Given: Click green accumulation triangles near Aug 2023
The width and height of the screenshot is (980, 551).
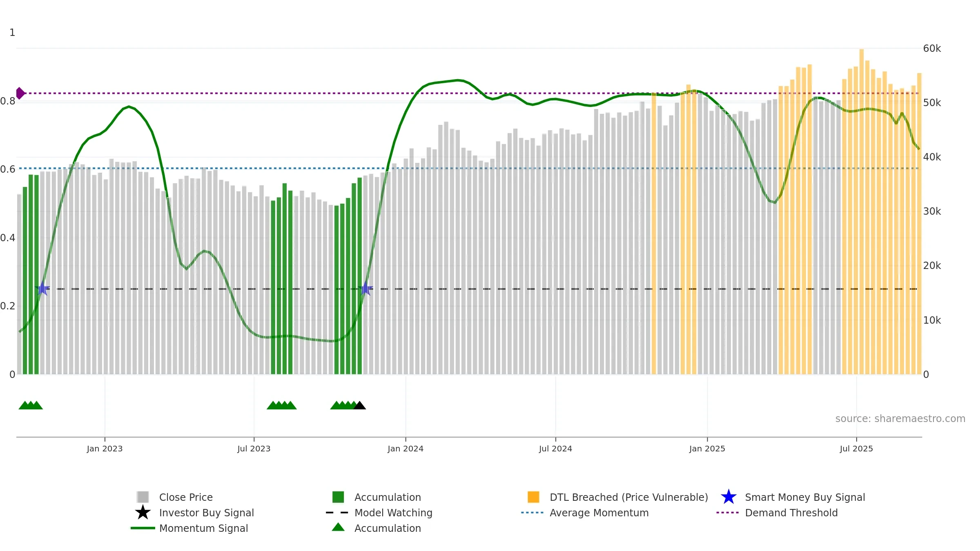Looking at the screenshot, I should (x=282, y=406).
